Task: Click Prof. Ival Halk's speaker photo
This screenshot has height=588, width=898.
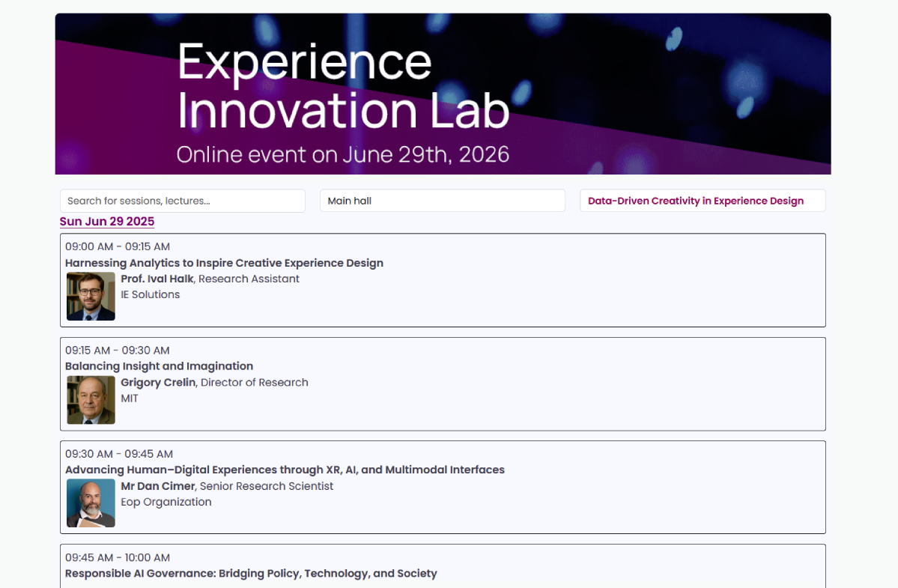Action: point(91,297)
